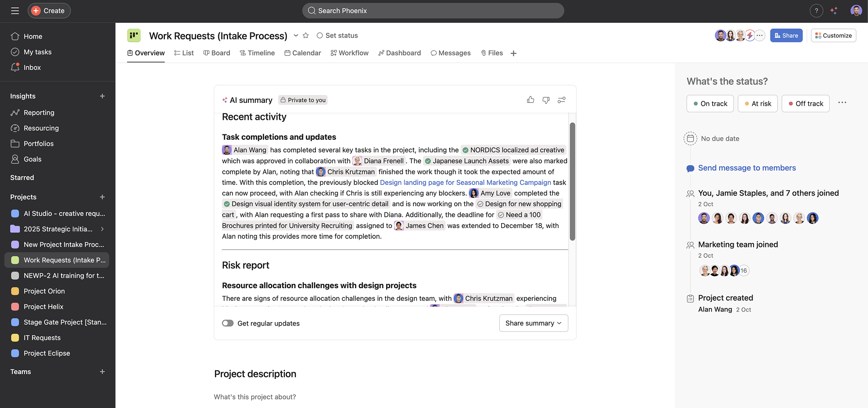
Task: Open the Workflow tab
Action: tap(349, 53)
